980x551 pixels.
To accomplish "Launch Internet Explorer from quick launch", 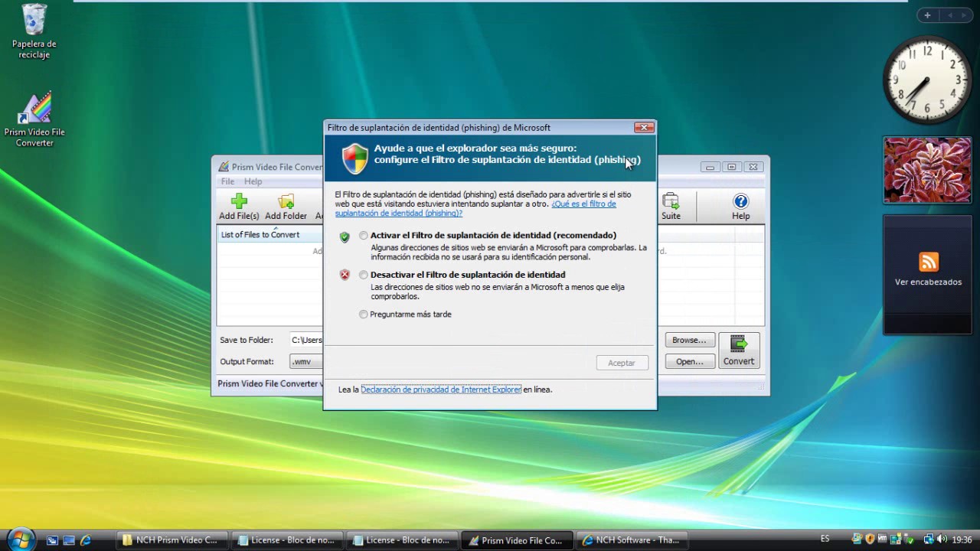I will point(86,540).
